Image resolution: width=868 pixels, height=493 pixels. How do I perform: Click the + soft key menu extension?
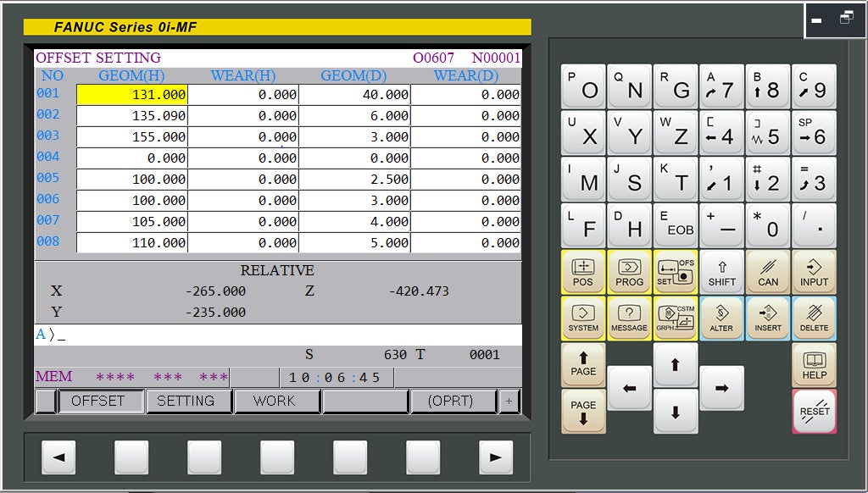pyautogui.click(x=509, y=402)
